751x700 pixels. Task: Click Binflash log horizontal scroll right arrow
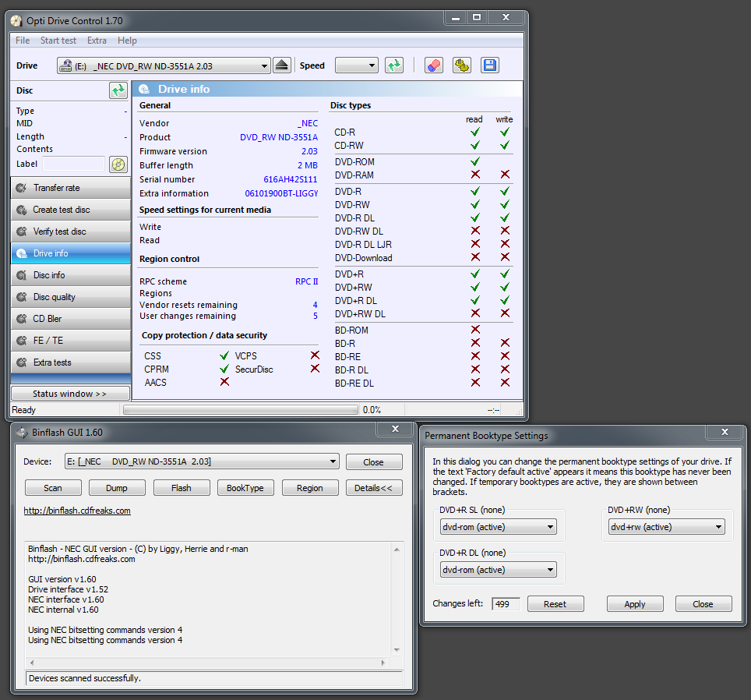(383, 663)
